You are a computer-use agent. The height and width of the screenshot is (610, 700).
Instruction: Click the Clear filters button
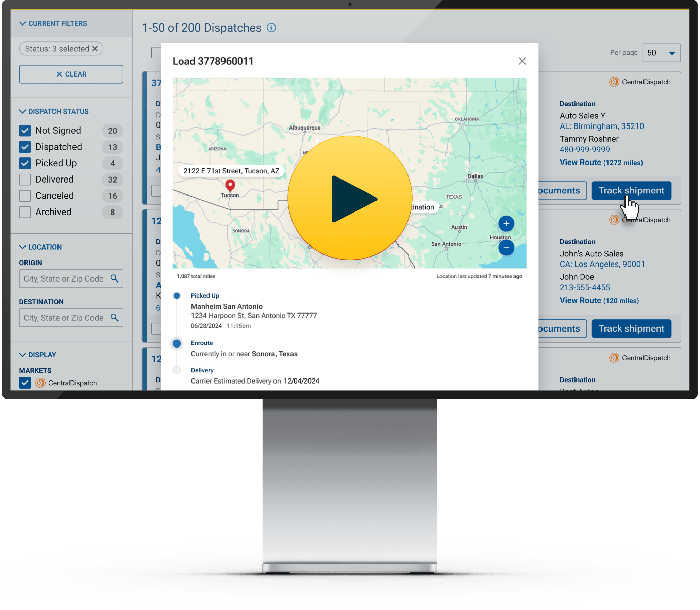pos(71,74)
